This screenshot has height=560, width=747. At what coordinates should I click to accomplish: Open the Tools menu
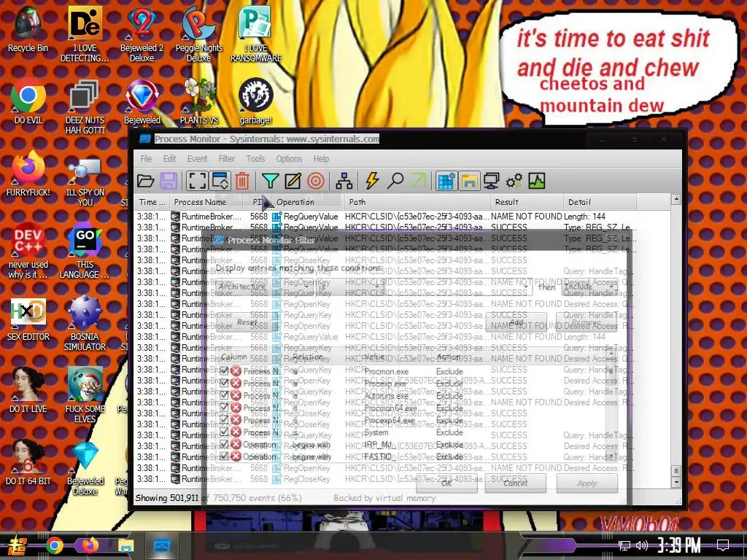pos(255,158)
